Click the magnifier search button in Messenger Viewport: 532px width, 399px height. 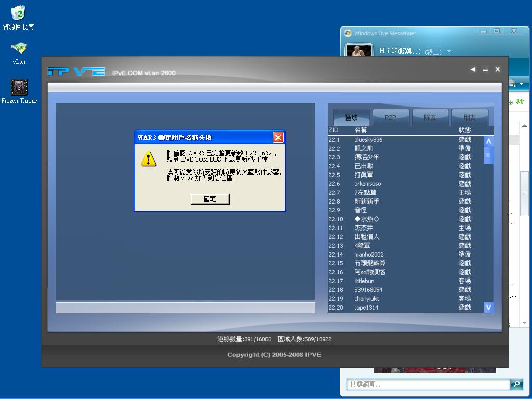[x=517, y=384]
